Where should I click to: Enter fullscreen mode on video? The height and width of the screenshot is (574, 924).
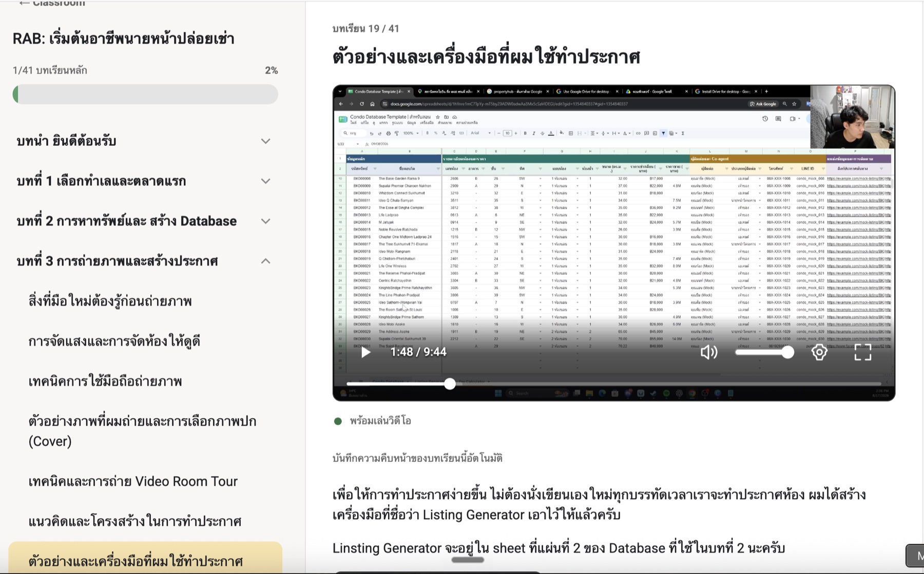coord(863,352)
